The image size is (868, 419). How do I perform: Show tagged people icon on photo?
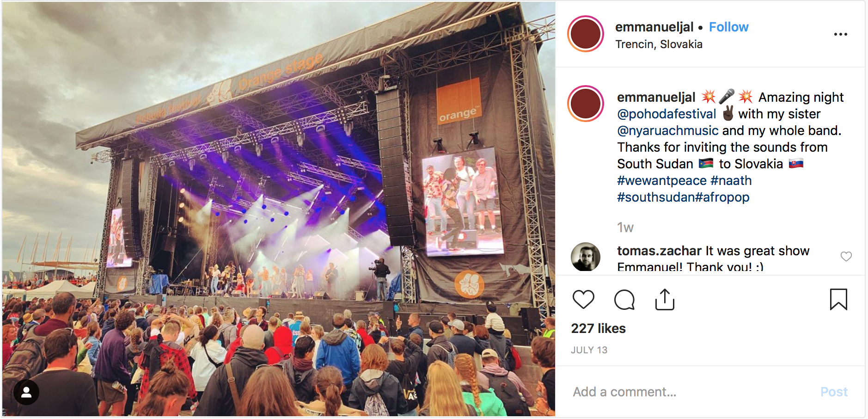[x=26, y=392]
